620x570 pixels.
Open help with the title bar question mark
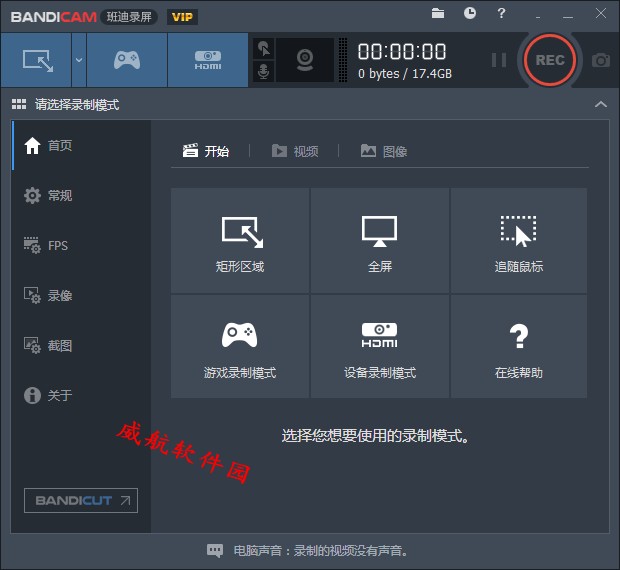tap(501, 13)
